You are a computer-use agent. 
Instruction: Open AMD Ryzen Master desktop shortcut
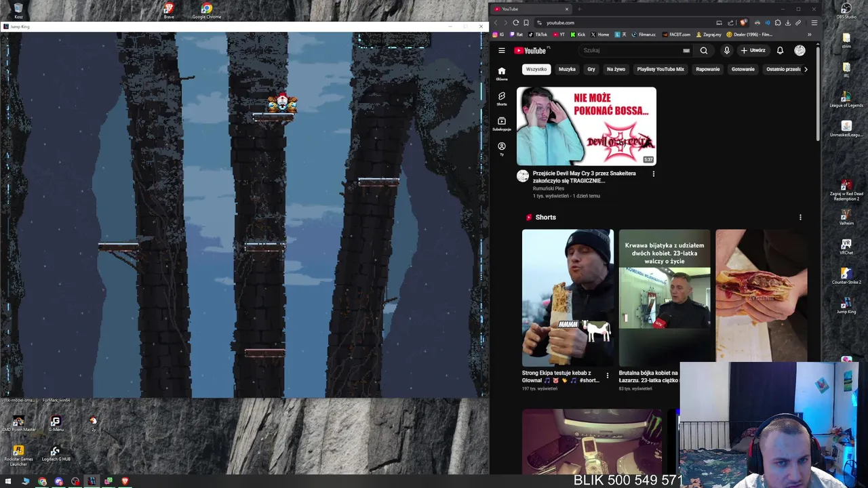pos(18,424)
